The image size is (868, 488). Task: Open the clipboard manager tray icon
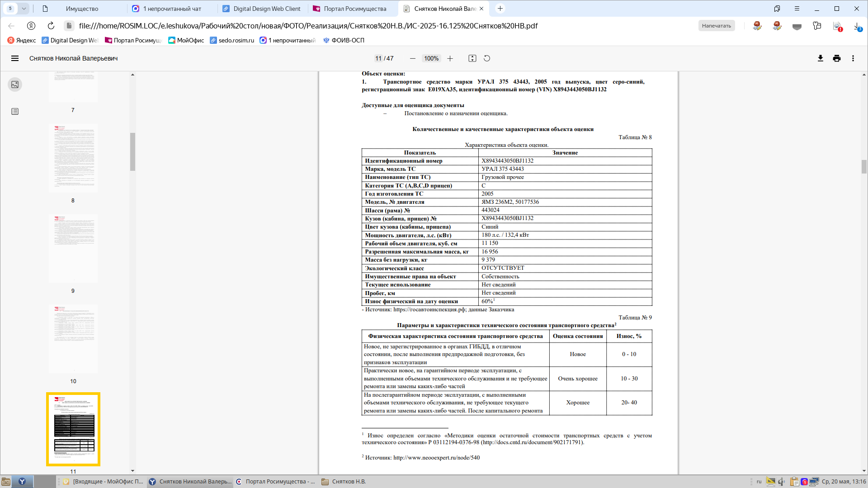(x=794, y=482)
